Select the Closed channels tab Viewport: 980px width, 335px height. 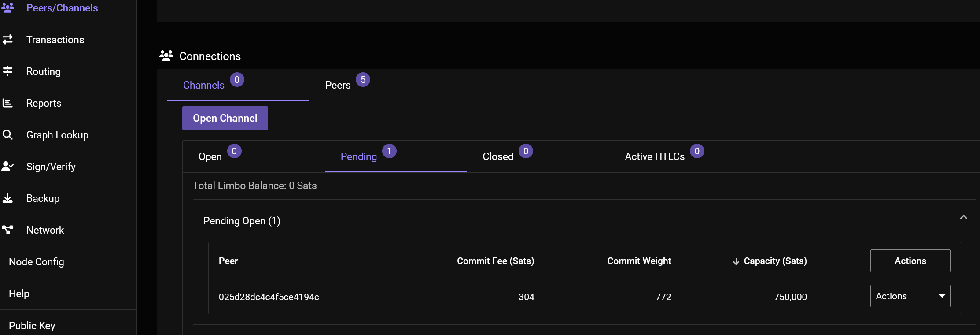pyautogui.click(x=498, y=156)
